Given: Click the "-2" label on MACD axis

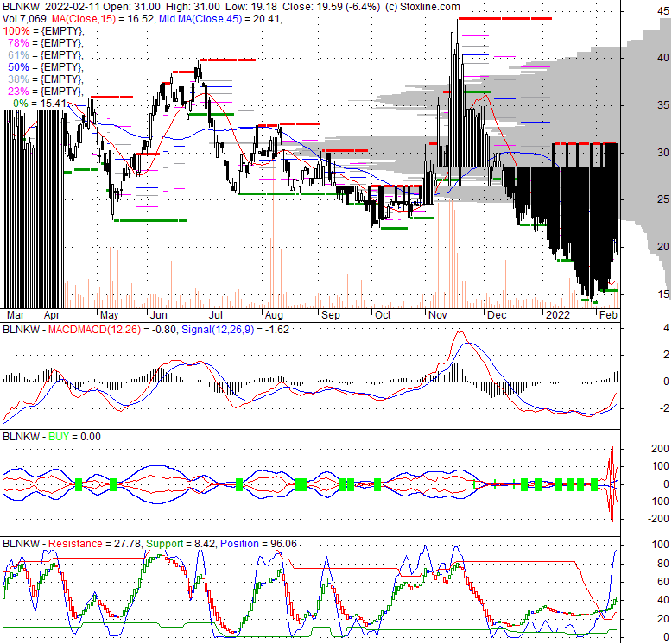Looking at the screenshot, I should pos(664,408).
